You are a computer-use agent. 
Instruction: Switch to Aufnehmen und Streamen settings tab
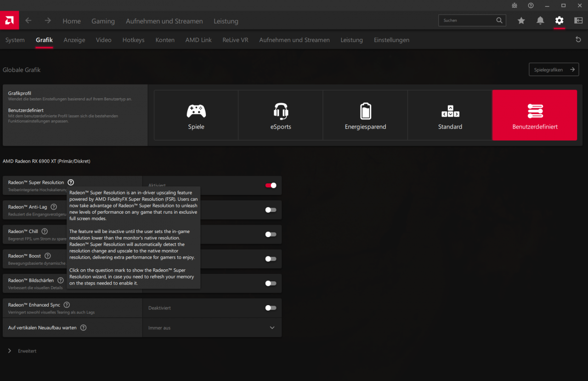pyautogui.click(x=294, y=40)
